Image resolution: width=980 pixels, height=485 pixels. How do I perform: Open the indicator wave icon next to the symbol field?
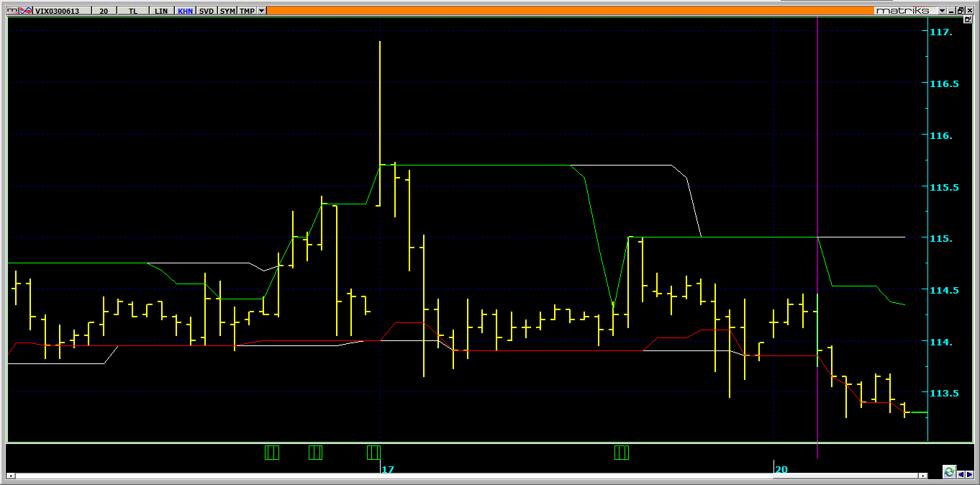coord(26,11)
